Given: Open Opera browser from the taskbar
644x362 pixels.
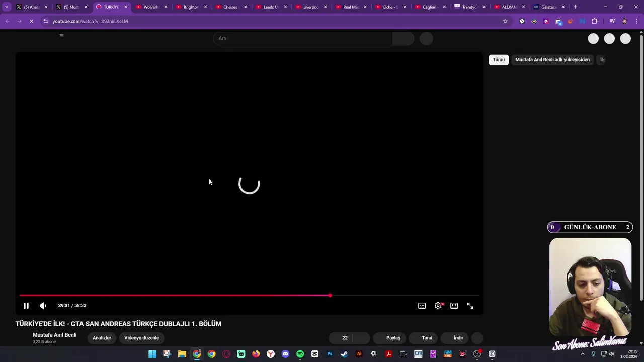Looking at the screenshot, I should click(x=226, y=354).
